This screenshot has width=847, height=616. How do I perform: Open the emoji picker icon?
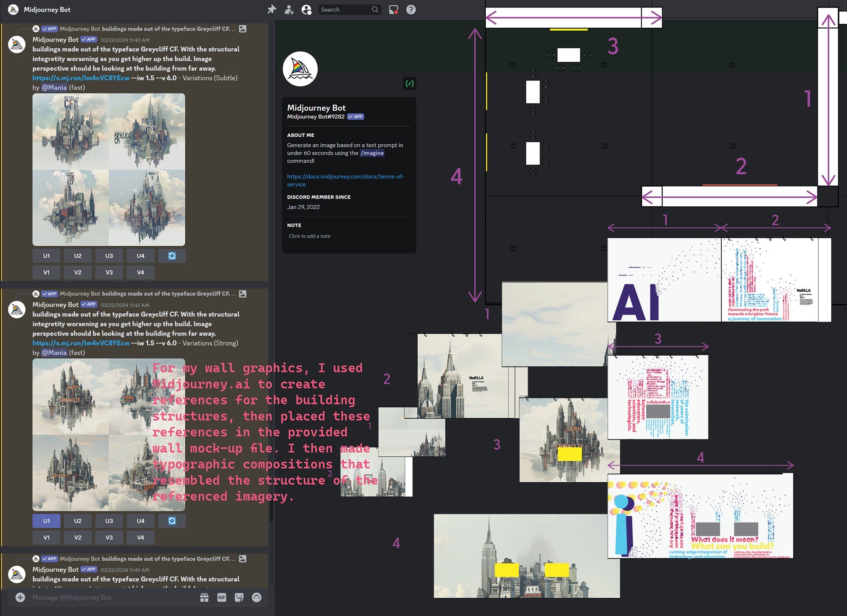pos(256,597)
